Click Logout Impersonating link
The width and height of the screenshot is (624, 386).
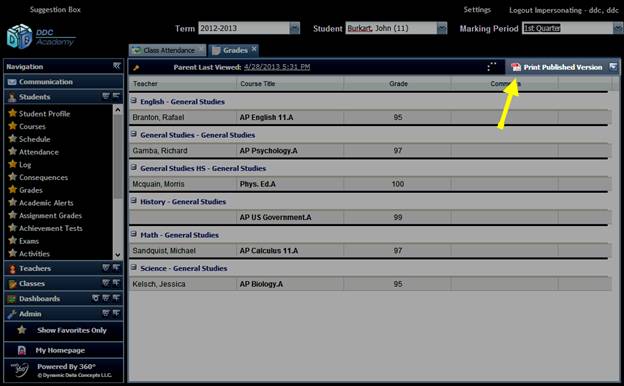pyautogui.click(x=564, y=10)
